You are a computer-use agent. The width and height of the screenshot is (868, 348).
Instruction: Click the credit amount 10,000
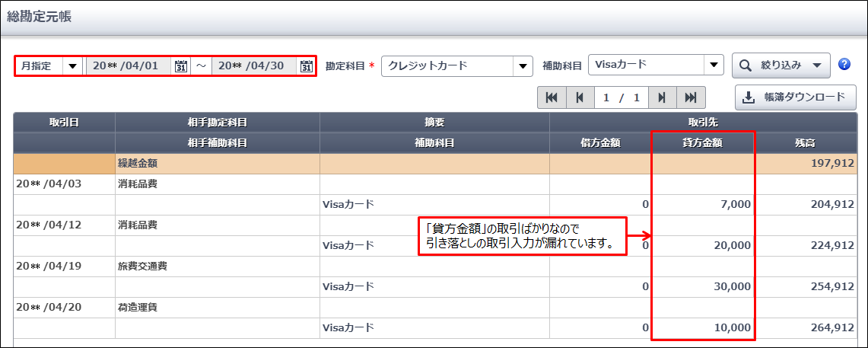[x=732, y=327]
